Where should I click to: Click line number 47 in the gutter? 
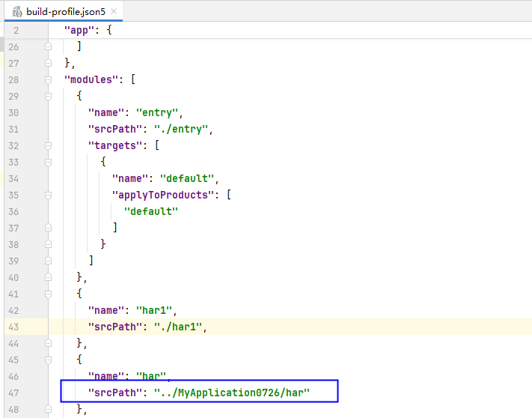[x=15, y=392]
